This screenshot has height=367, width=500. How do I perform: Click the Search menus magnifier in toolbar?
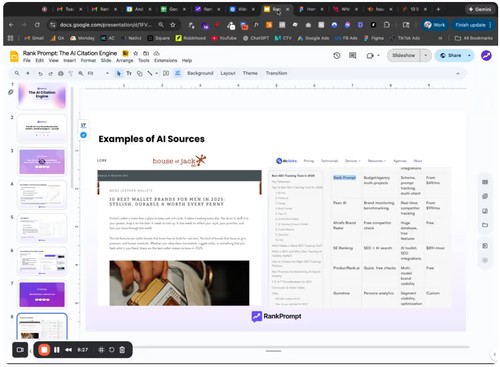click(x=17, y=73)
